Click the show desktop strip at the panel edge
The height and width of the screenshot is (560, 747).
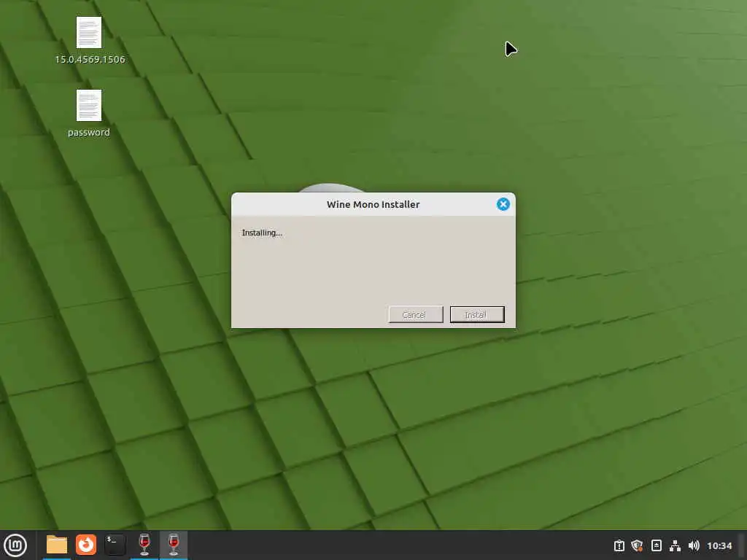coord(742,545)
